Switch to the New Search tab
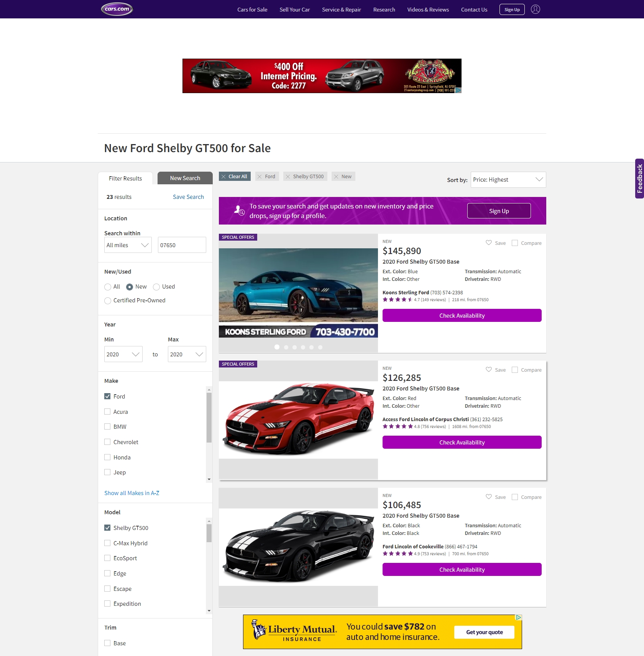 (185, 178)
